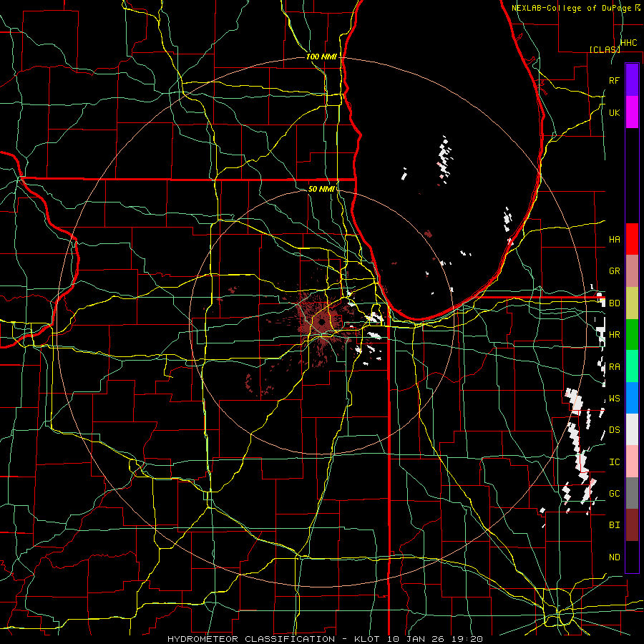This screenshot has width=644, height=644.
Task: Select the white DS legend swatch
Action: click(x=632, y=429)
